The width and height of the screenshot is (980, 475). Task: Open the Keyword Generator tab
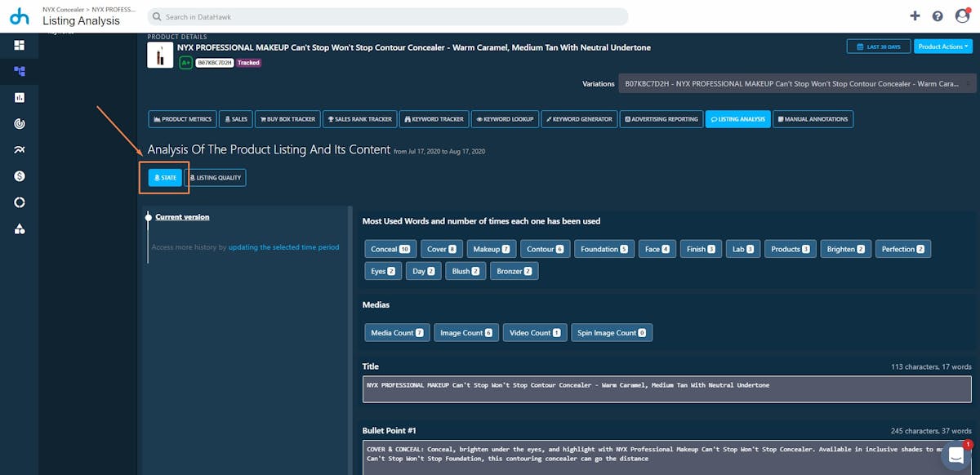[x=580, y=119]
